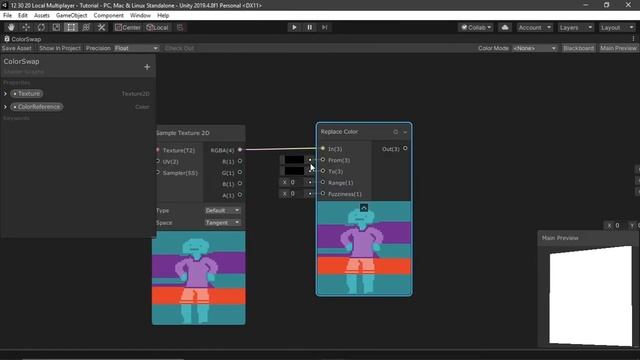This screenshot has height=360, width=640.
Task: Open Replace Color node settings gear
Action: coord(395,132)
